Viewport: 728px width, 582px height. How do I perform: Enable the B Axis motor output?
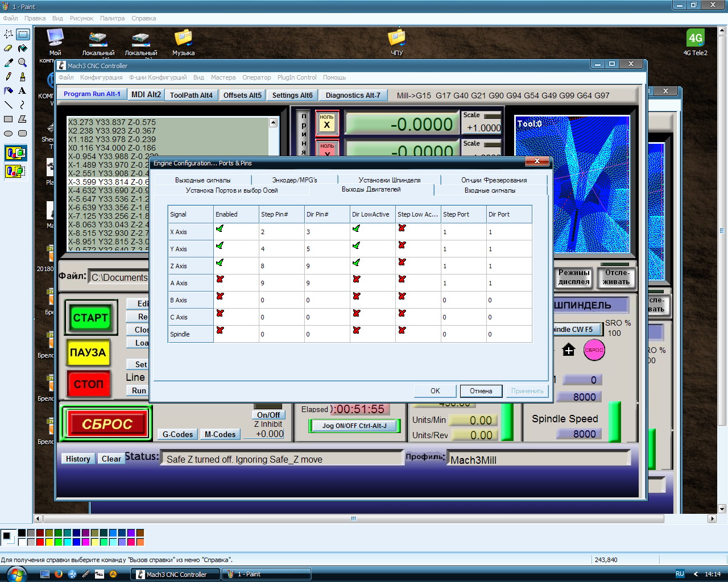coord(220,296)
